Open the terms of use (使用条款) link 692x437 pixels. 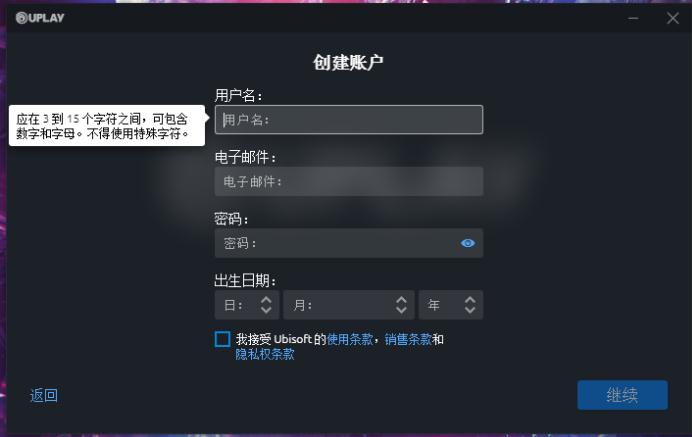point(350,339)
